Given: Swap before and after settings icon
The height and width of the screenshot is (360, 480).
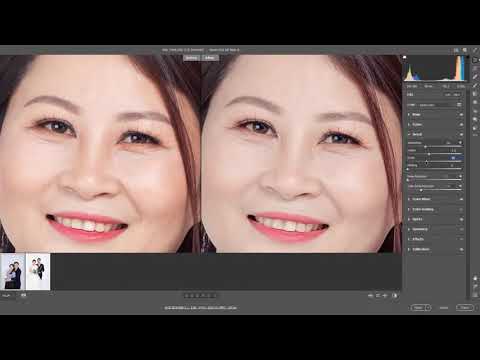Looking at the screenshot, I should 378,295.
